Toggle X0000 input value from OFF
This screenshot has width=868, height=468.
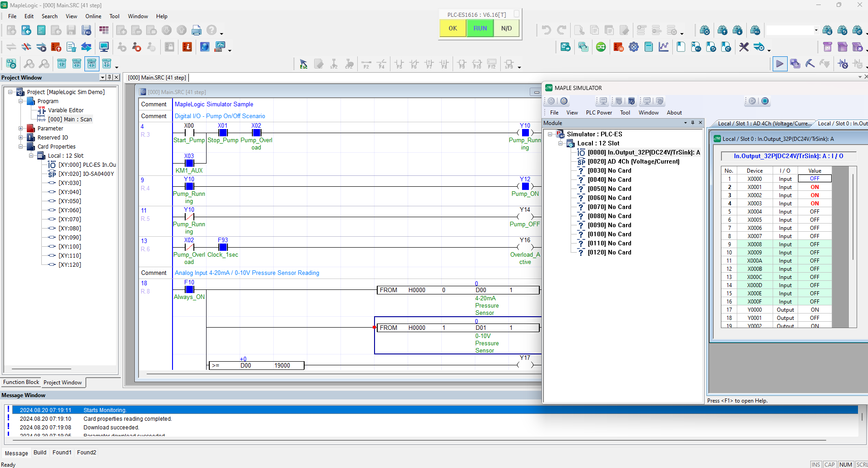pos(814,179)
